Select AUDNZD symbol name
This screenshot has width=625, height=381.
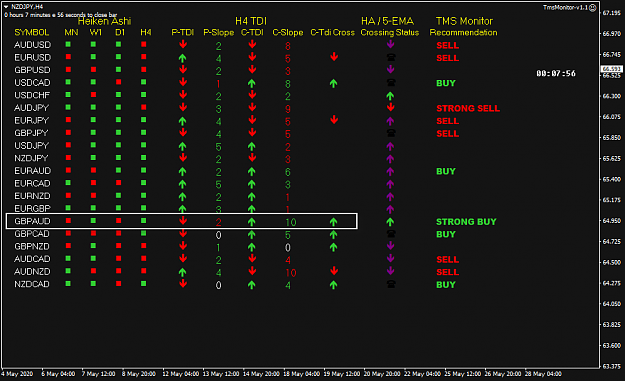(32, 271)
